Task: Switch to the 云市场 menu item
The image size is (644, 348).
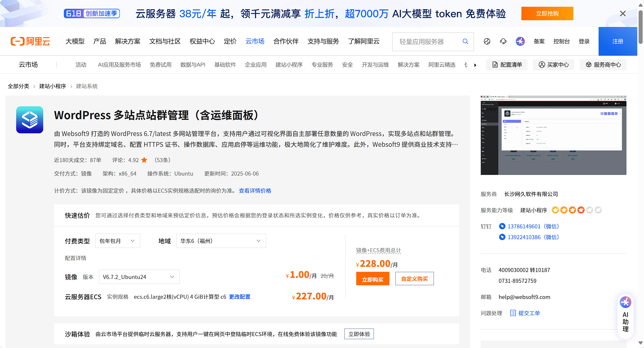Action: tap(255, 41)
